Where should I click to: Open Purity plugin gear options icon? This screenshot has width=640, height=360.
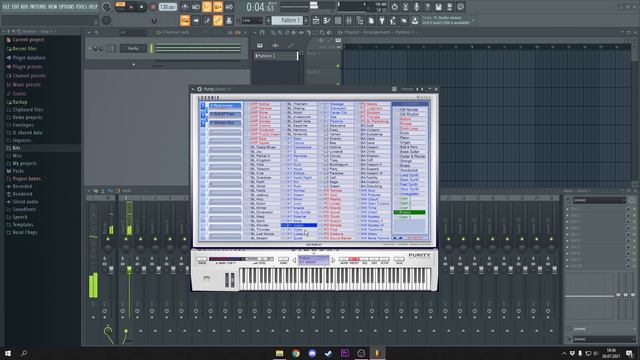200,89
